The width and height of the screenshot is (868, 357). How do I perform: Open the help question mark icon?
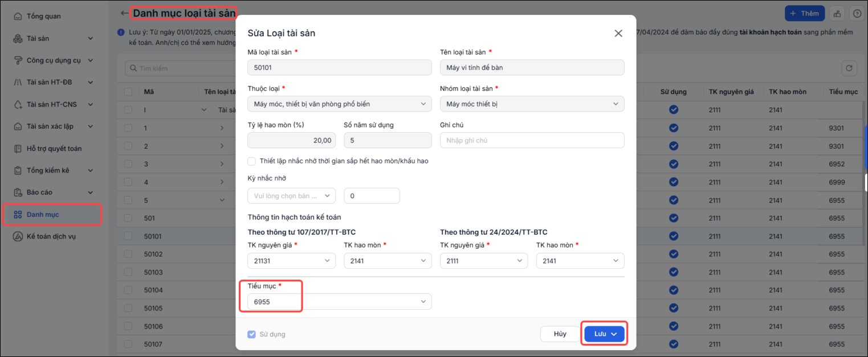[856, 13]
